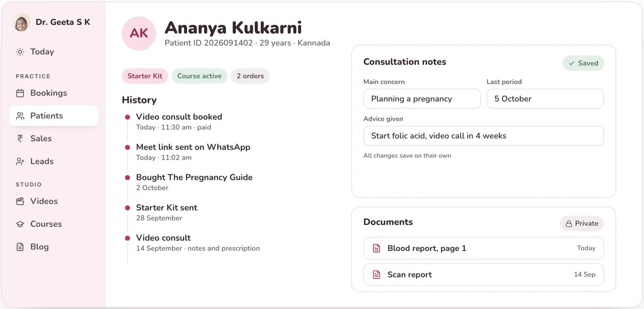Screen dimensions: 644x309
Task: Click the checkmark icon in Saved badge
Action: pos(572,63)
